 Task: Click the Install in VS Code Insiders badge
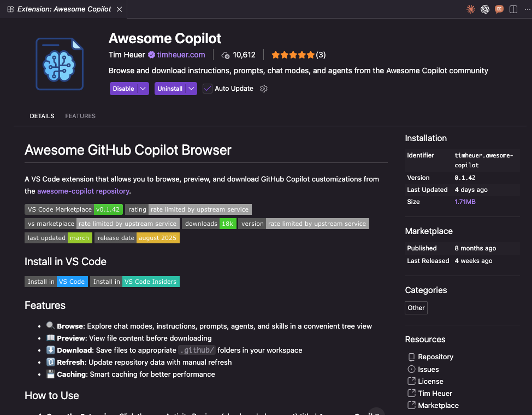point(134,282)
